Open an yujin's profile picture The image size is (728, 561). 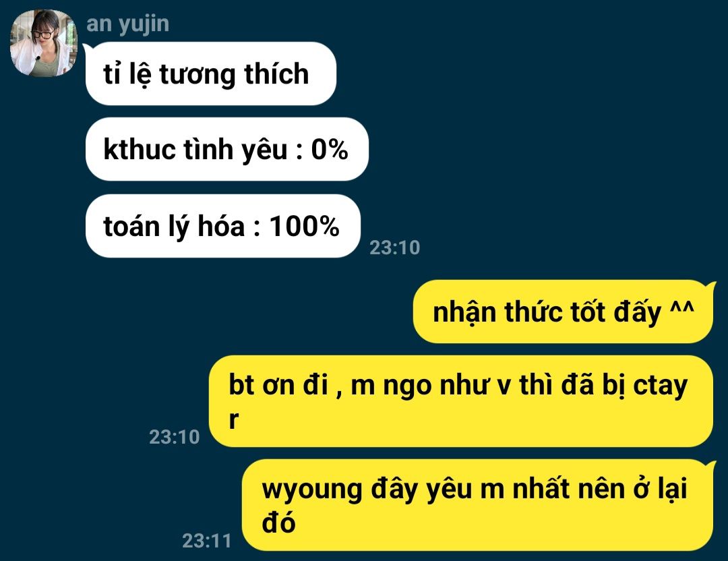(x=43, y=42)
